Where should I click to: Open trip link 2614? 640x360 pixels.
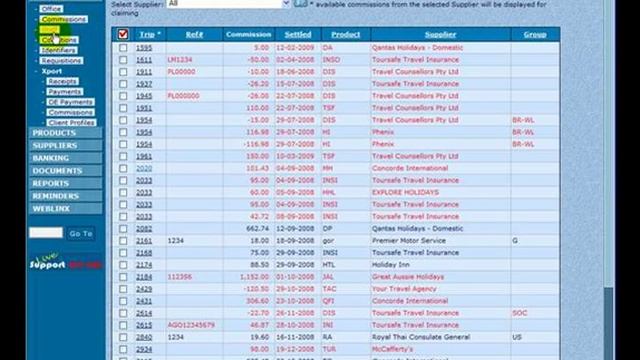[144, 313]
